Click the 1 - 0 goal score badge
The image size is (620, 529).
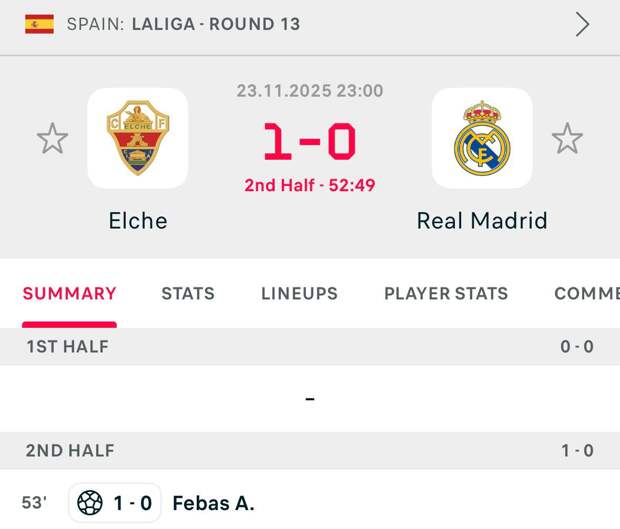pos(132,503)
